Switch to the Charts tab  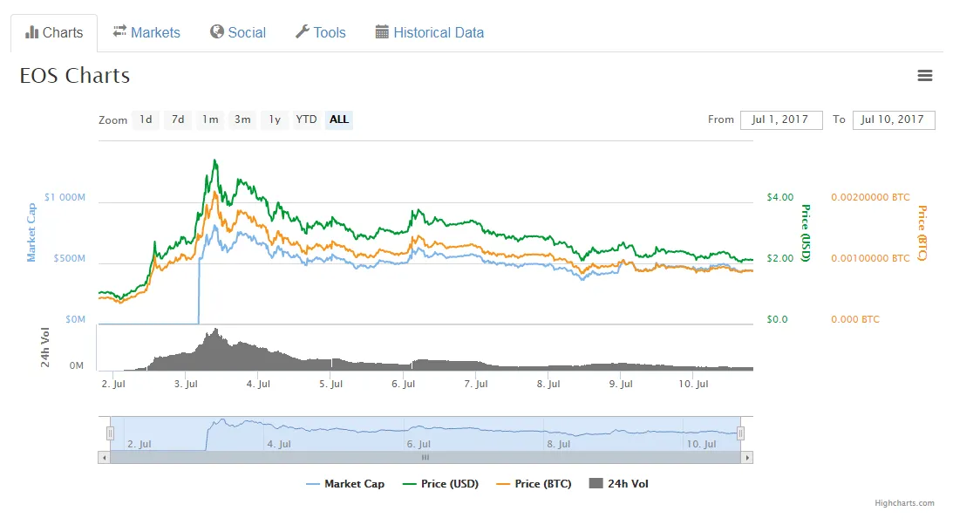[x=54, y=32]
